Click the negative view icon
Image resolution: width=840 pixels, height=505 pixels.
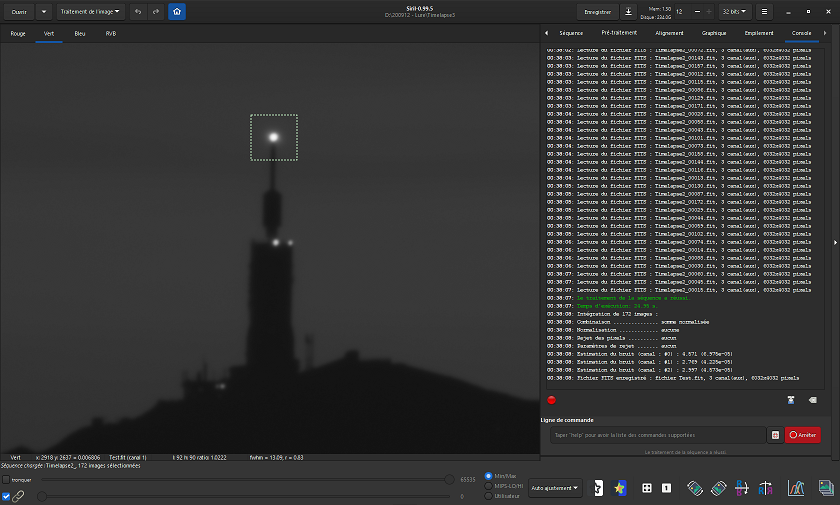click(x=598, y=488)
